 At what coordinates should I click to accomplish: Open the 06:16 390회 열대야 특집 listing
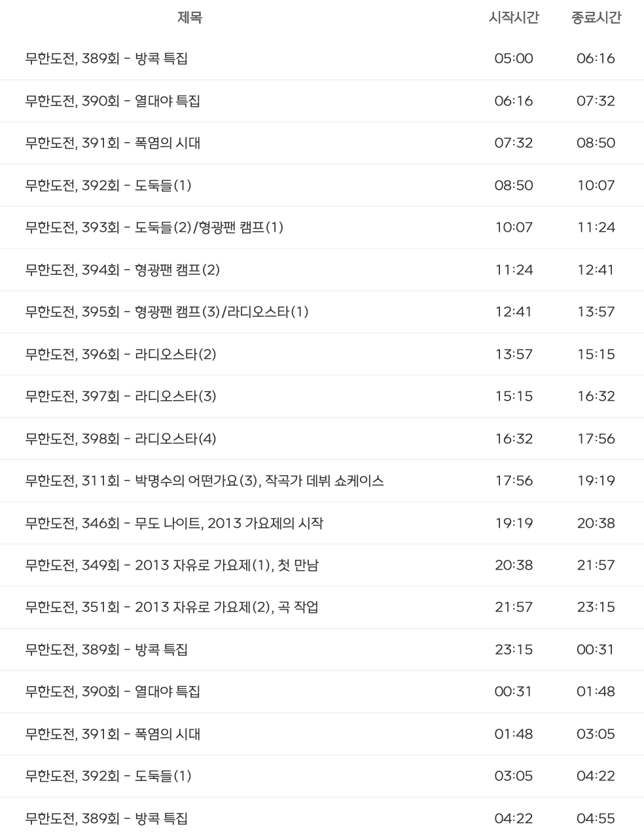click(322, 101)
